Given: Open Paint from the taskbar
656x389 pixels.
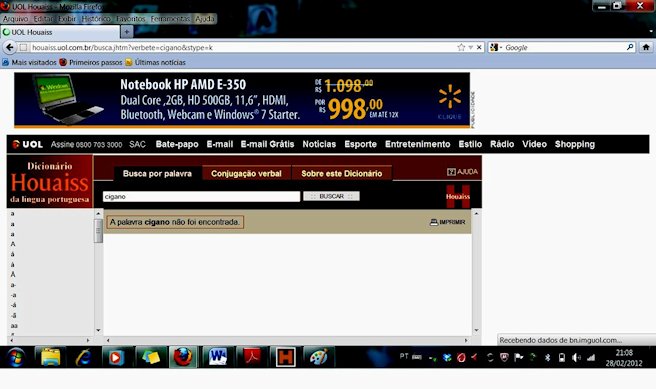Looking at the screenshot, I should pyautogui.click(x=319, y=358).
